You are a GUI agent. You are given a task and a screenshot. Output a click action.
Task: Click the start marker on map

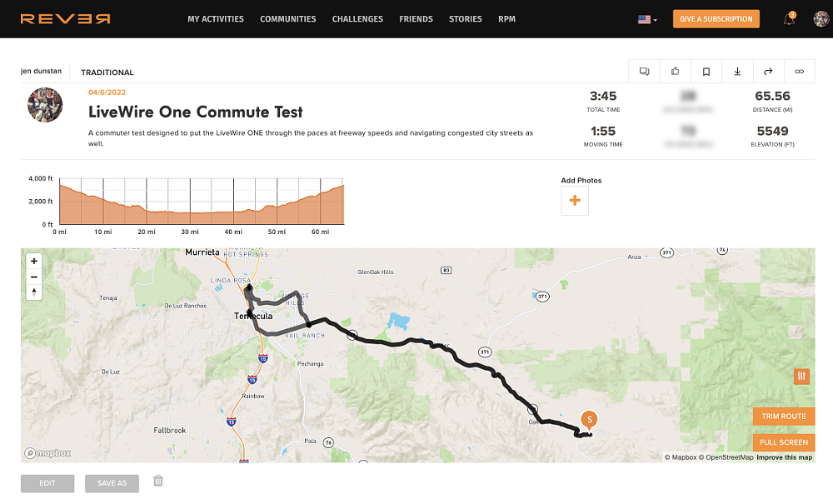pyautogui.click(x=590, y=420)
